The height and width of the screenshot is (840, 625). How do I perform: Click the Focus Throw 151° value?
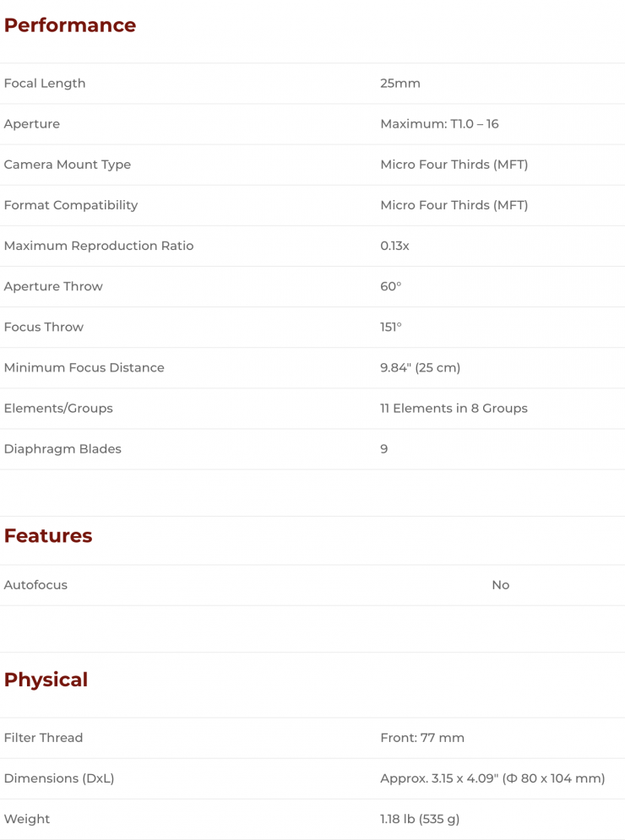(391, 327)
